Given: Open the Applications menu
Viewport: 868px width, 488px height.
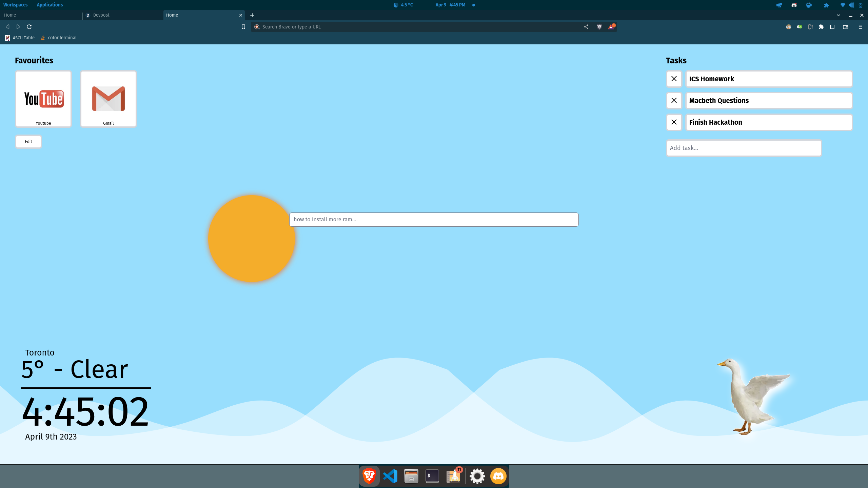Looking at the screenshot, I should pos(50,5).
